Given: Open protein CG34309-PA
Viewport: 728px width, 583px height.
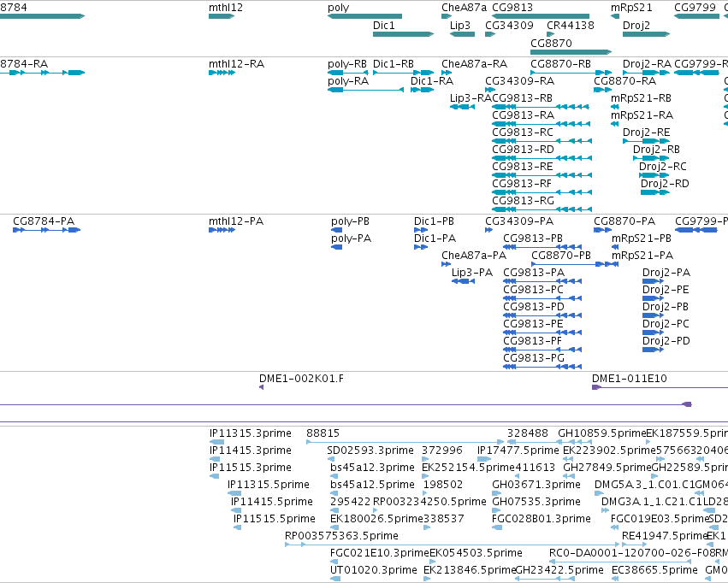Looking at the screenshot, I should click(x=519, y=221).
